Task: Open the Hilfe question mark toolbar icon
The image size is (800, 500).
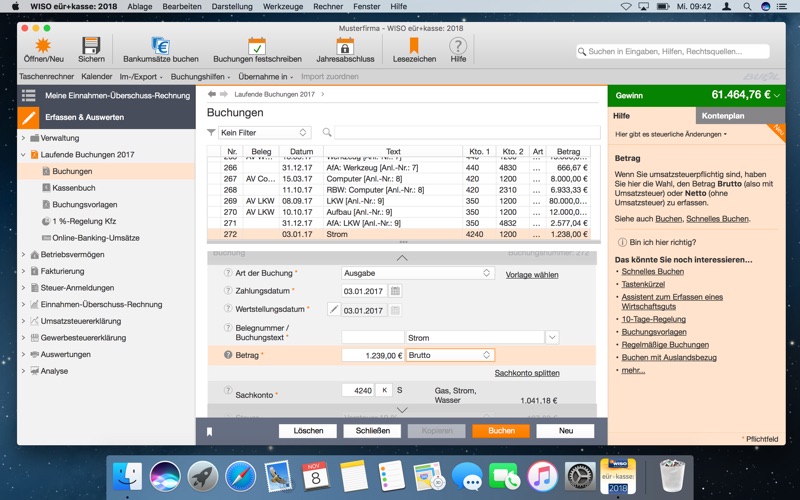Action: pyautogui.click(x=458, y=45)
